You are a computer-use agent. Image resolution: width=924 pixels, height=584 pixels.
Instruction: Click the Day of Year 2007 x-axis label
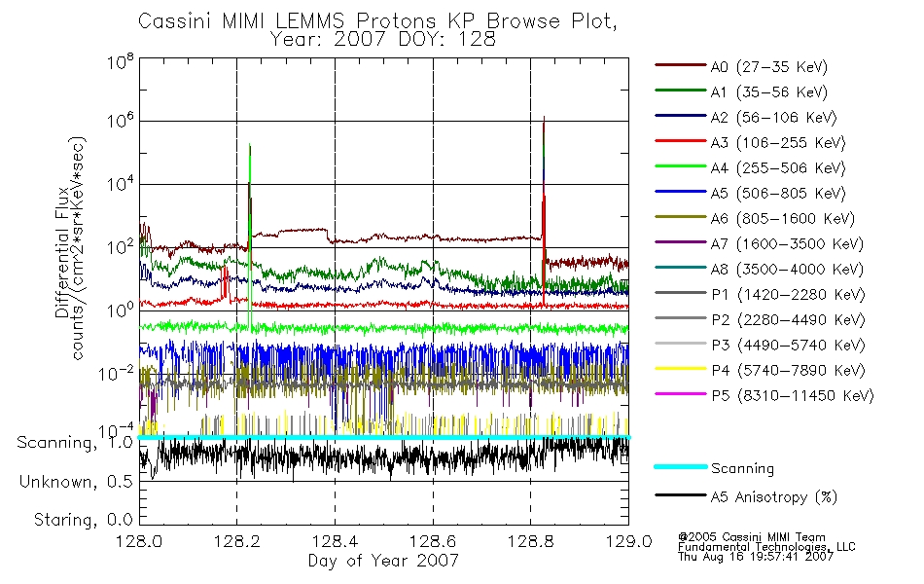pyautogui.click(x=383, y=561)
